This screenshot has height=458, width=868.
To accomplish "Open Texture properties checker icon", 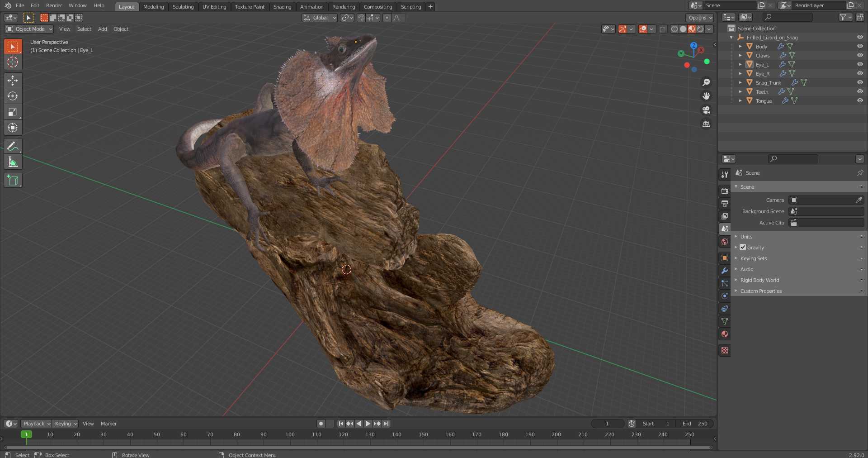I will click(x=725, y=350).
